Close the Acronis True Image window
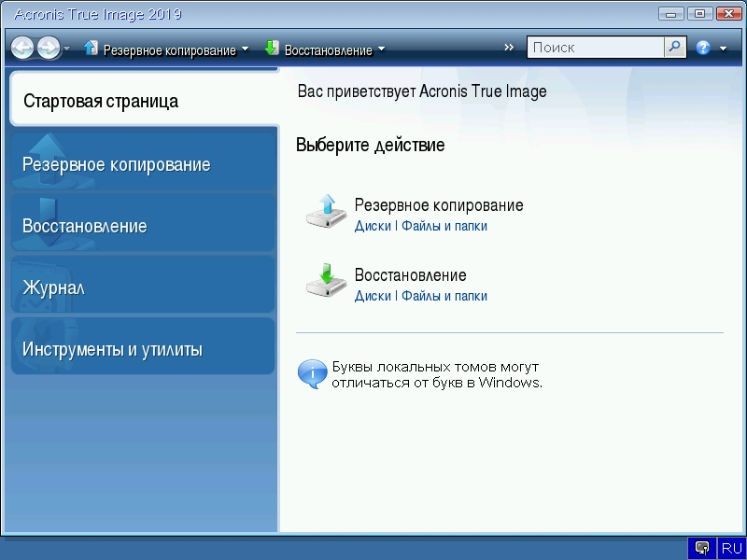 [728, 13]
